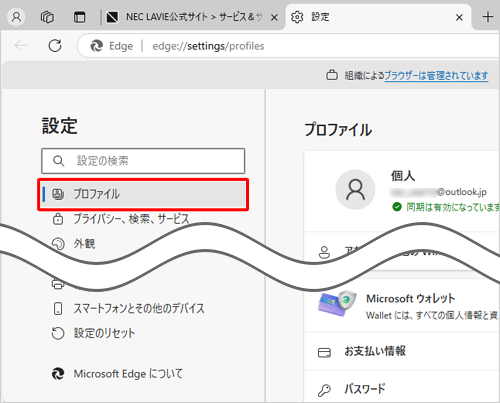The height and width of the screenshot is (403, 500).
Task: Click the browser back arrow
Action: (x=21, y=46)
